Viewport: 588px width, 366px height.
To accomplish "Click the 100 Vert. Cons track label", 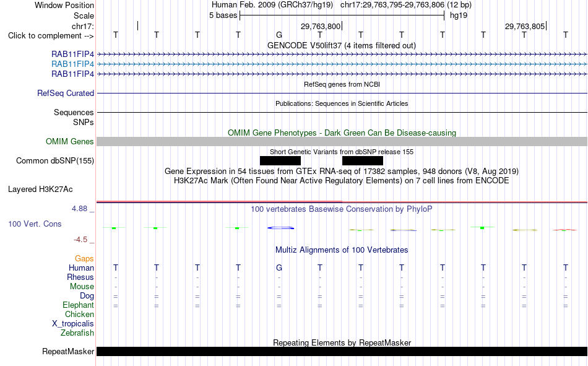I will pyautogui.click(x=35, y=224).
